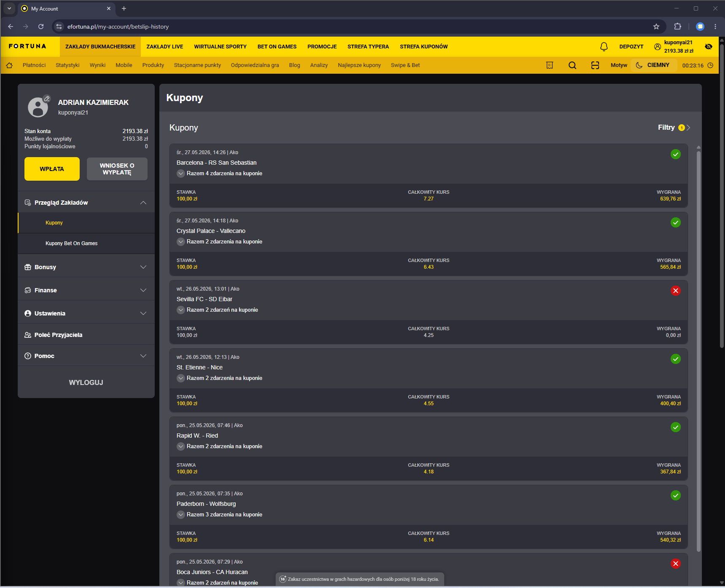Click the user account avatar in header
This screenshot has width=725, height=588.
tap(658, 47)
